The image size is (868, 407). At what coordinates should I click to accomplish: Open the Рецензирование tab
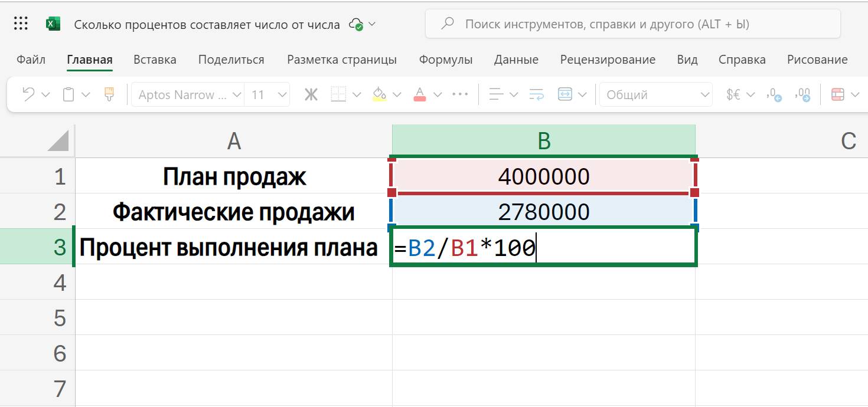click(608, 60)
